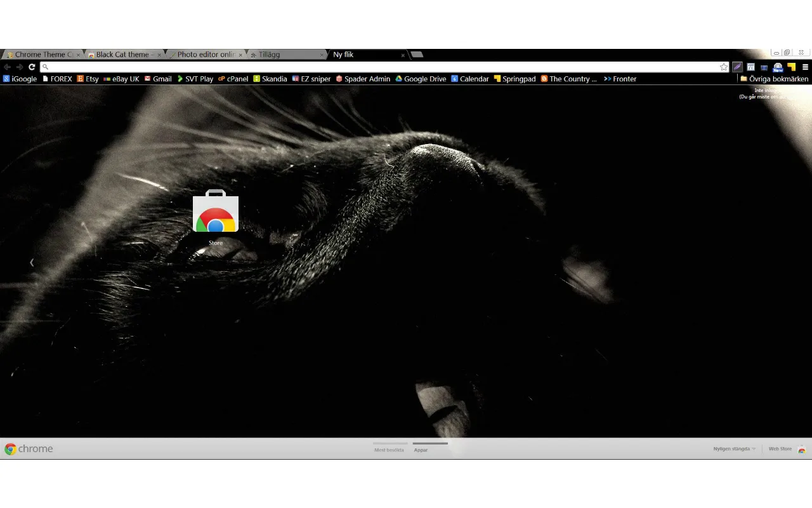The height and width of the screenshot is (508, 812).
Task: Switch to the Photo editor online tab
Action: click(x=206, y=55)
